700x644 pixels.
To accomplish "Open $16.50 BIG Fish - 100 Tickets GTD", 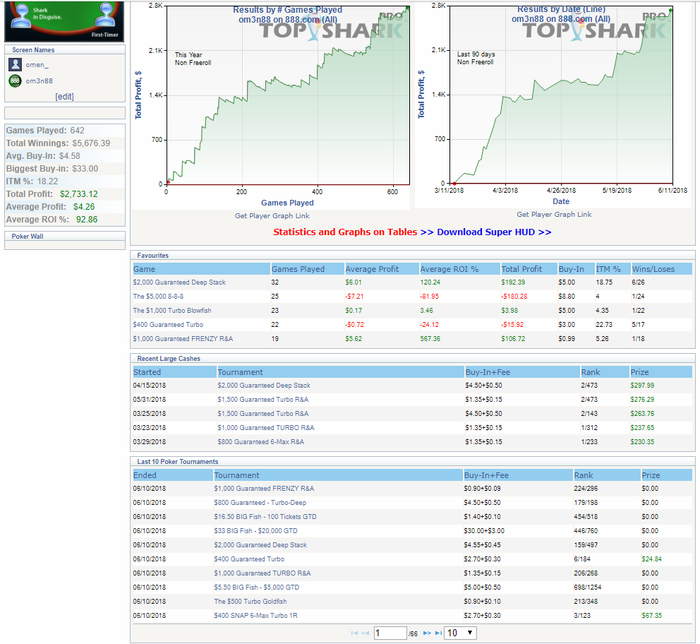I will click(x=265, y=517).
